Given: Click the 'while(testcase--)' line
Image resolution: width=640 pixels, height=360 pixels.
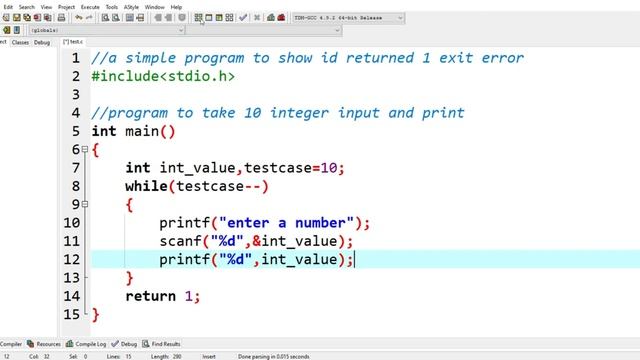Looking at the screenshot, I should click(197, 187).
